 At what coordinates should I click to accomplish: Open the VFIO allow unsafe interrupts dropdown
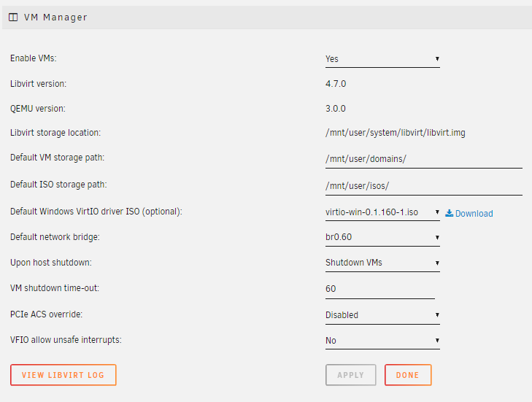[x=382, y=341]
